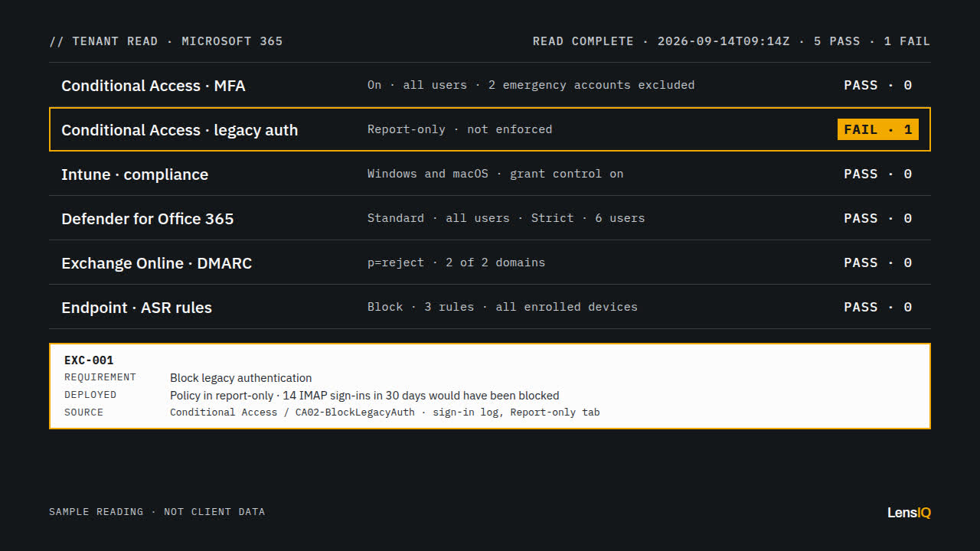Click PASS · 0 in the Intune compliance row
Viewport: 980px width, 551px height.
pos(877,174)
